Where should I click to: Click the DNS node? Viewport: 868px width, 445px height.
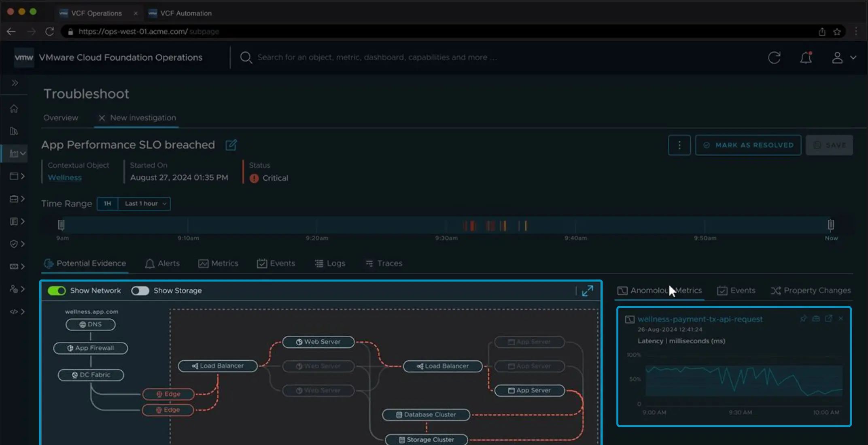click(x=91, y=324)
